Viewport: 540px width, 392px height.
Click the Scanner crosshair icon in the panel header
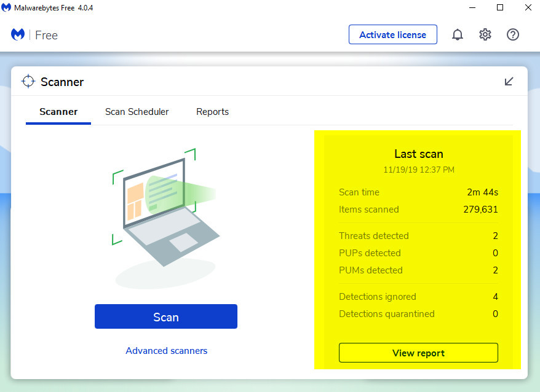[28, 82]
